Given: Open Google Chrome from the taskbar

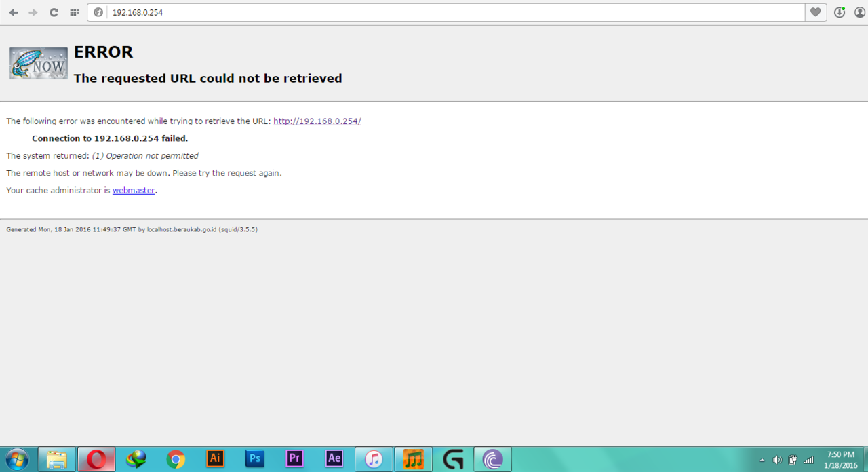Looking at the screenshot, I should pyautogui.click(x=176, y=459).
